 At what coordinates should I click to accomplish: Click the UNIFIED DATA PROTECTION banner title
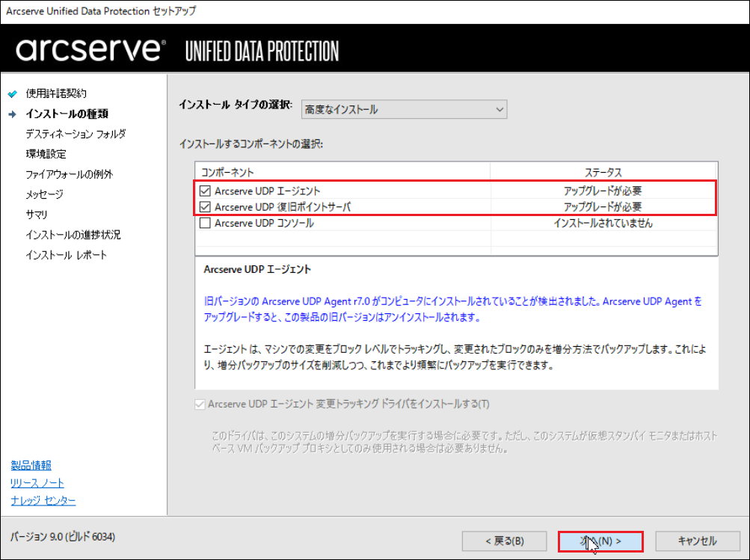pos(262,51)
